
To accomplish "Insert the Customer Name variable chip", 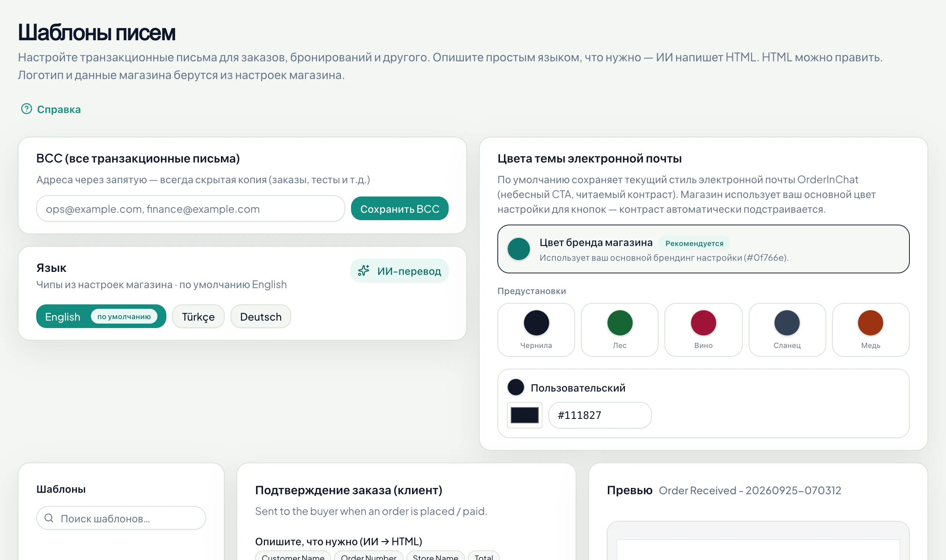I will pos(293,556).
